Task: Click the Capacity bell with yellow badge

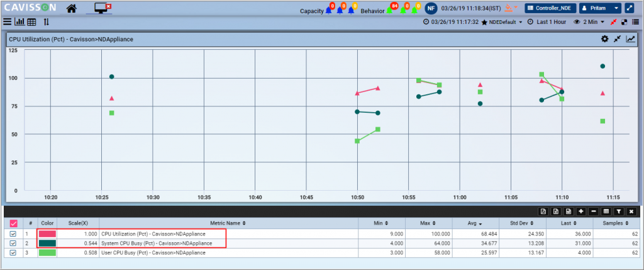Action: coord(352,9)
